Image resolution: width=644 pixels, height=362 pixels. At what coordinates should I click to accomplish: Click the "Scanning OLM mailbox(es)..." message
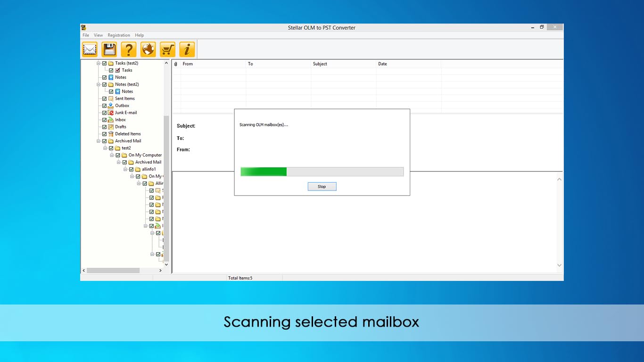pyautogui.click(x=264, y=125)
